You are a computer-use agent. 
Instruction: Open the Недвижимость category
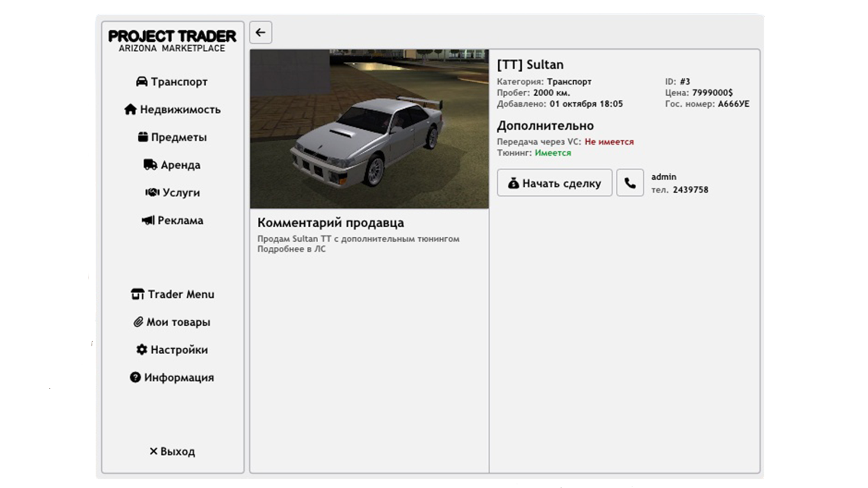tap(172, 109)
